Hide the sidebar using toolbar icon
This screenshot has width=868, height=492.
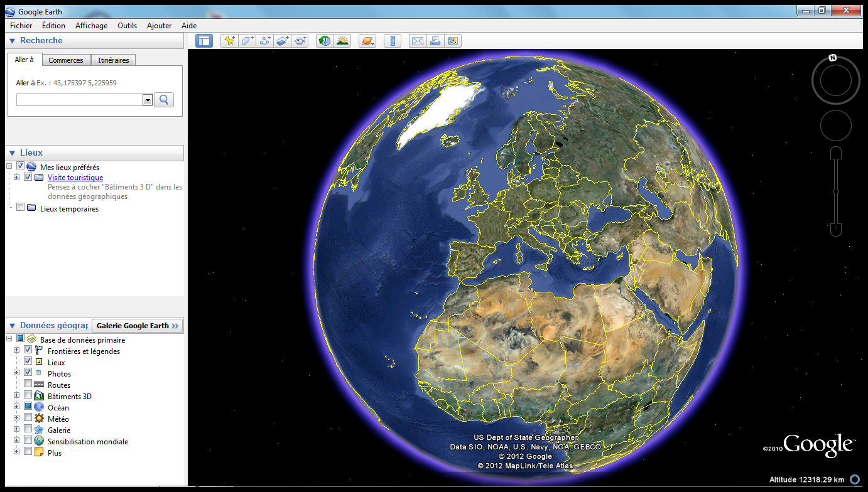coord(204,41)
